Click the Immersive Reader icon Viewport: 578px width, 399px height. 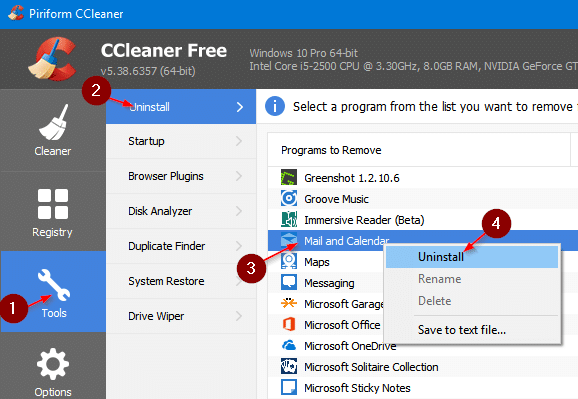pyautogui.click(x=289, y=219)
